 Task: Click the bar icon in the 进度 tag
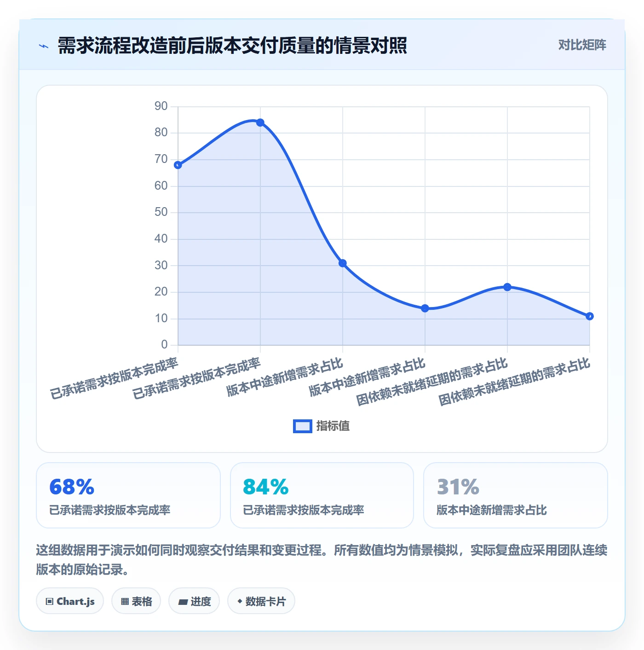183,602
